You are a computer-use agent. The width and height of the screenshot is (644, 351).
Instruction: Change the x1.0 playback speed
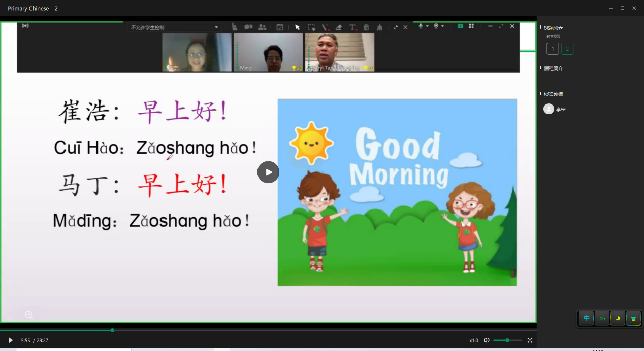(x=473, y=340)
